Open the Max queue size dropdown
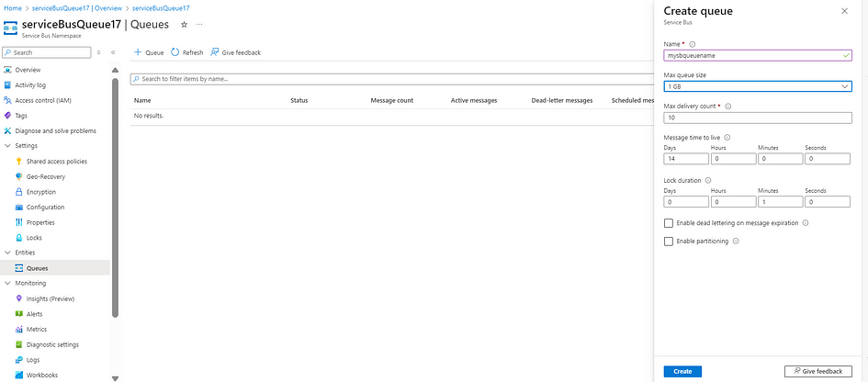The image size is (868, 382). (757, 86)
